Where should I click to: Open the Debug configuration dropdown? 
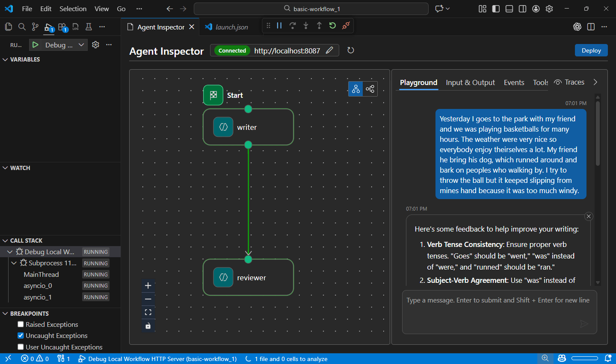[81, 44]
